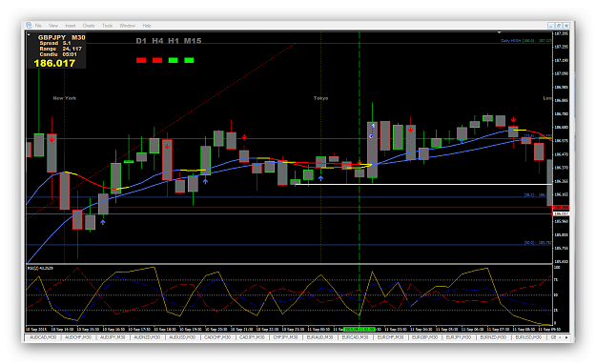This screenshot has width=596, height=364.
Task: Click the D1 timeframe label
Action: tap(141, 41)
